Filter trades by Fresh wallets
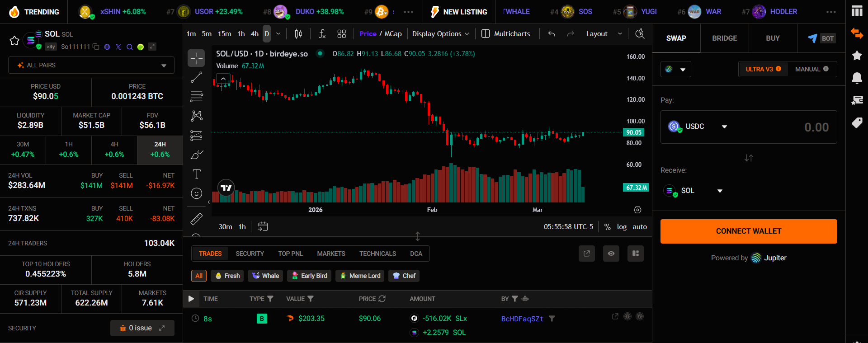 pos(227,276)
